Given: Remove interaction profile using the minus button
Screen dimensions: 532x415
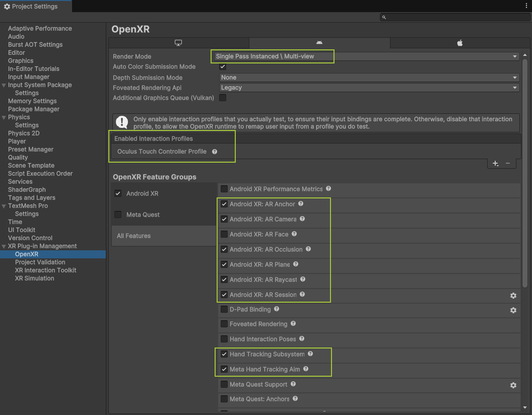Looking at the screenshot, I should point(508,164).
